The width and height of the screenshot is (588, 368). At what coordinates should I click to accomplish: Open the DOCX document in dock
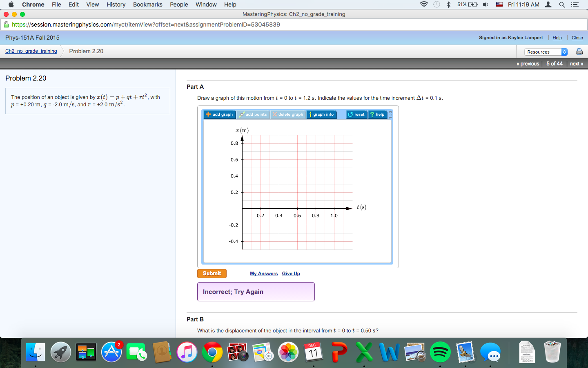(x=527, y=352)
